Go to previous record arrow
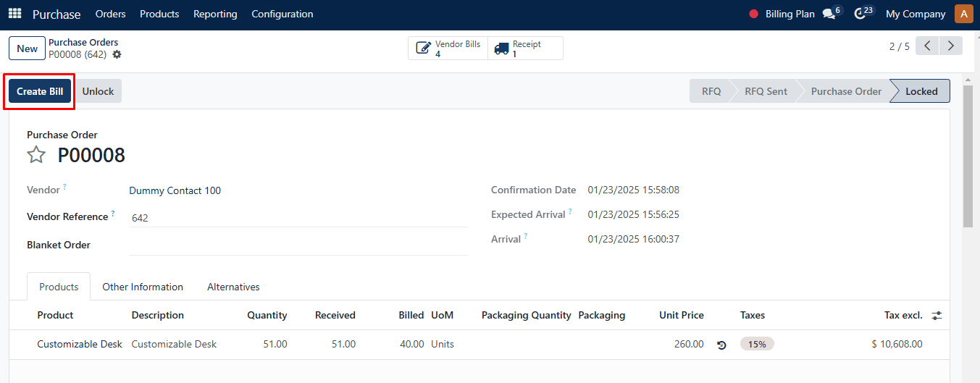This screenshot has width=980, height=383. click(x=927, y=46)
